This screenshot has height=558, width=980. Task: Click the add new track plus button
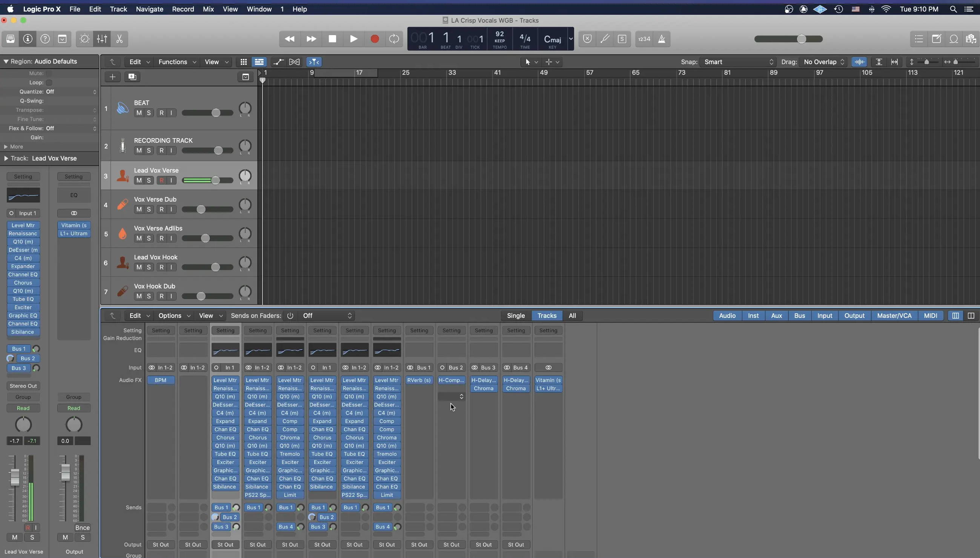pos(112,77)
